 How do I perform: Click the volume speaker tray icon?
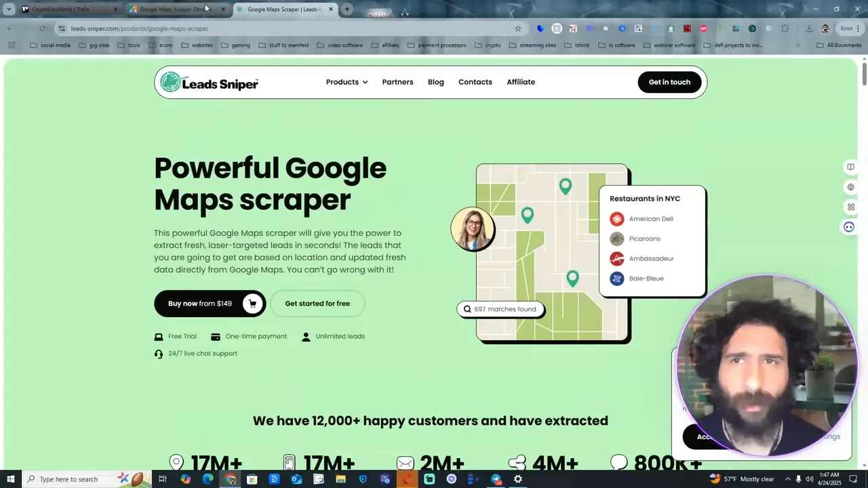[x=809, y=479]
